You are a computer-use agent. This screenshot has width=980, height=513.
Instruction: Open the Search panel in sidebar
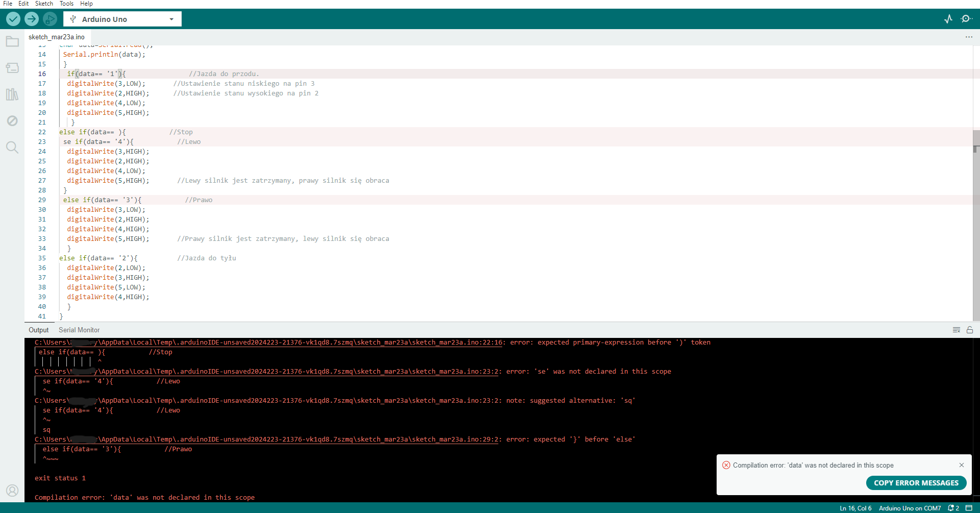(12, 148)
